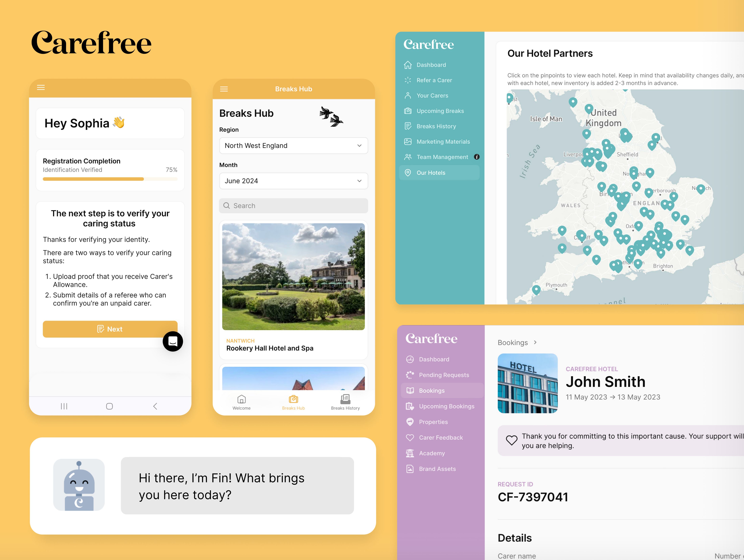Screen dimensions: 744x560
Task: Click the Carer Feedback heart icon
Action: click(410, 438)
